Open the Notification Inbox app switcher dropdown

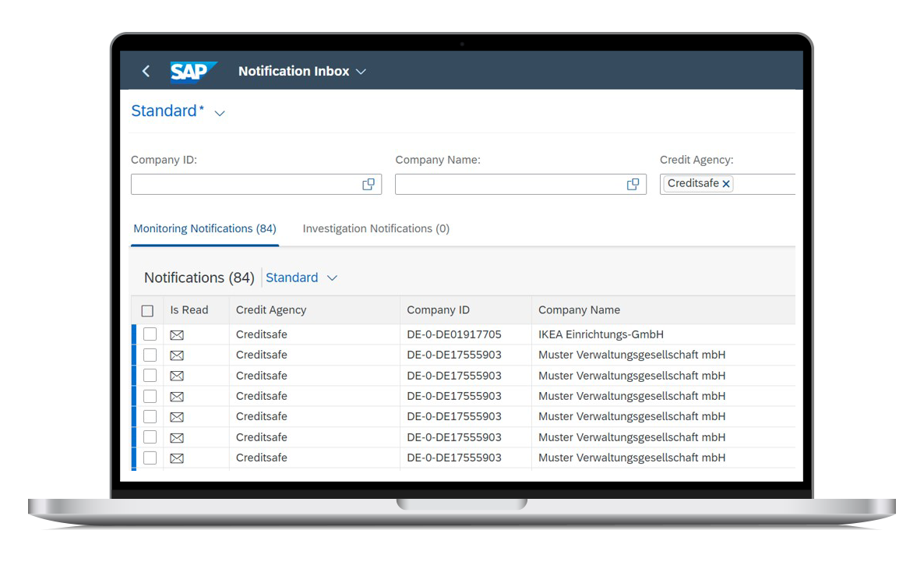pyautogui.click(x=360, y=71)
